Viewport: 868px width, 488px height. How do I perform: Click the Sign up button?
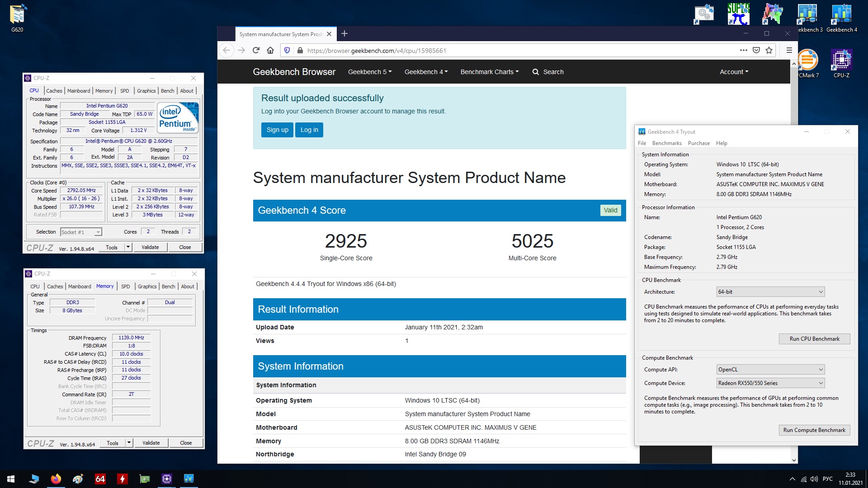[x=277, y=130]
